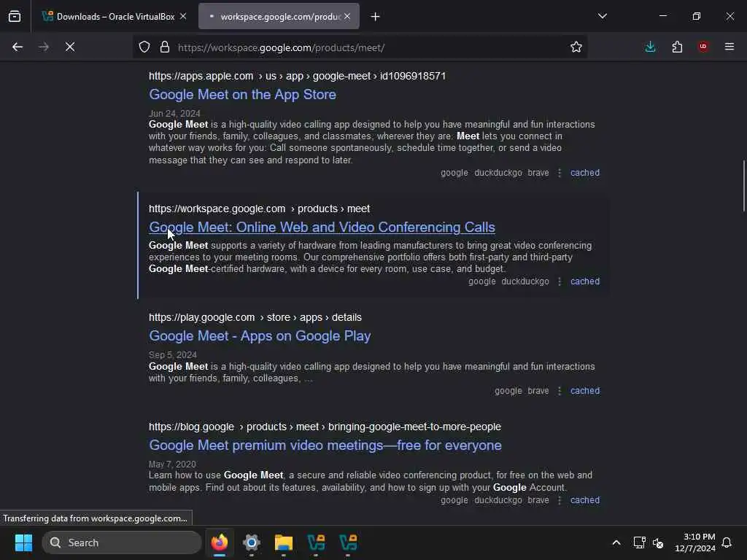Click the taskbar Search box
Viewport: 747px width, 560px height.
click(122, 542)
